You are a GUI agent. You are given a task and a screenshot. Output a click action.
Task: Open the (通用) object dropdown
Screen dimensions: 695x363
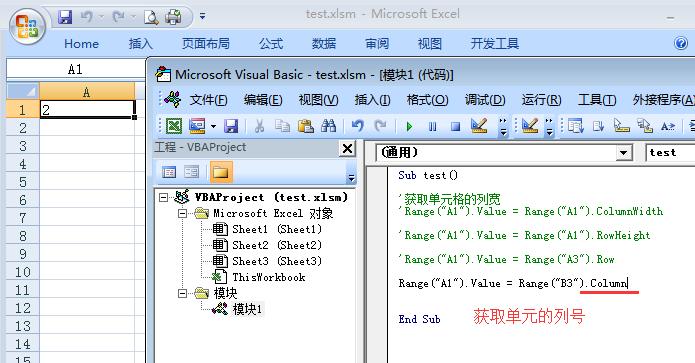pos(623,153)
